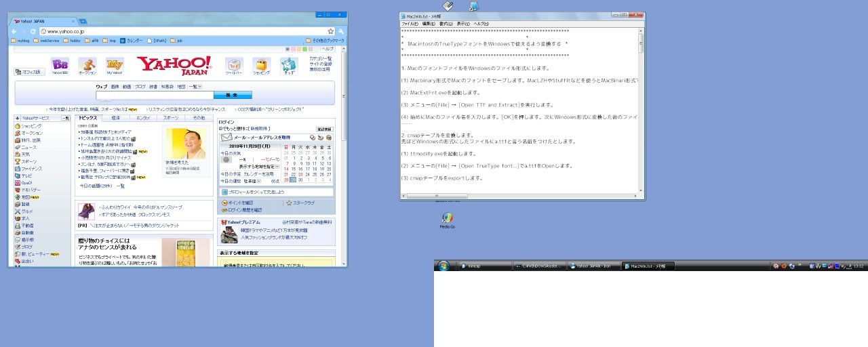Open a new browser tab
Viewport: 868px width, 347px height.
(83, 22)
